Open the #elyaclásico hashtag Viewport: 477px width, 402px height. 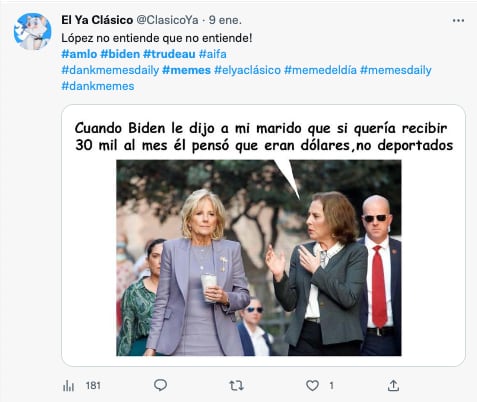(248, 70)
